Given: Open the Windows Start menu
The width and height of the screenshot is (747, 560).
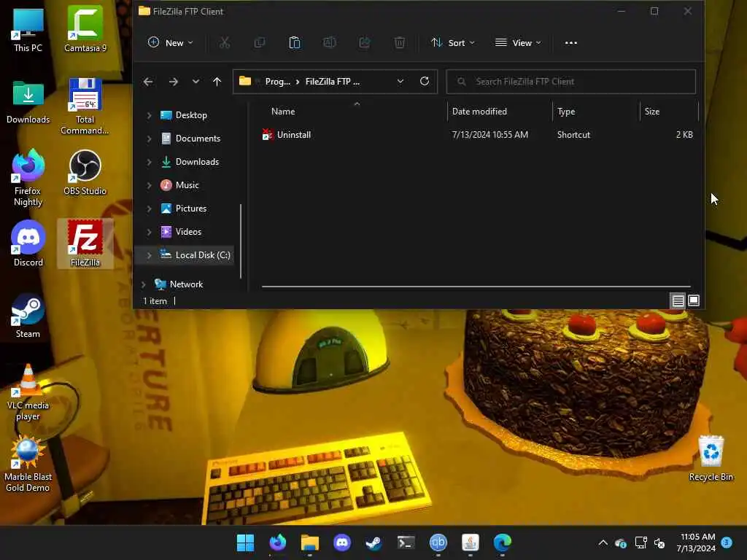Looking at the screenshot, I should coord(245,542).
